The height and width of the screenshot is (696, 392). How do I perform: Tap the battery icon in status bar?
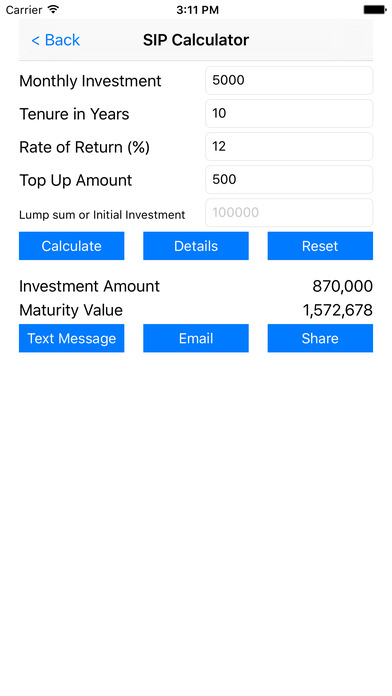pos(375,10)
